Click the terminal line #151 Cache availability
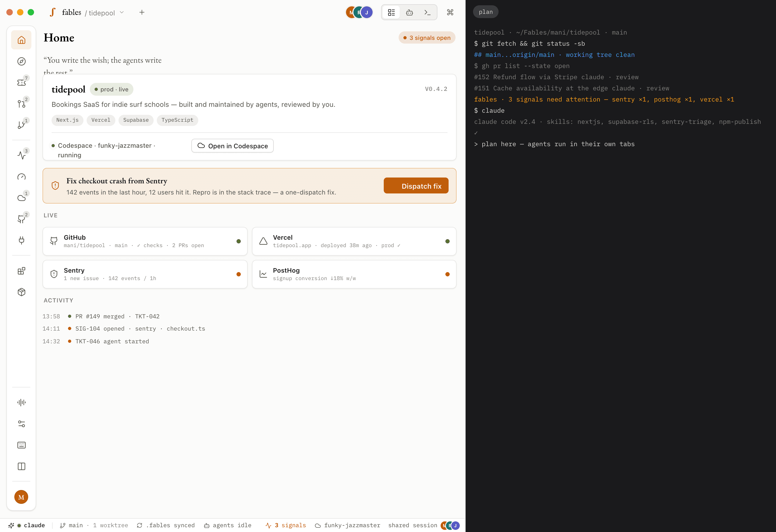Viewport: 776px width, 532px height. [x=572, y=88]
